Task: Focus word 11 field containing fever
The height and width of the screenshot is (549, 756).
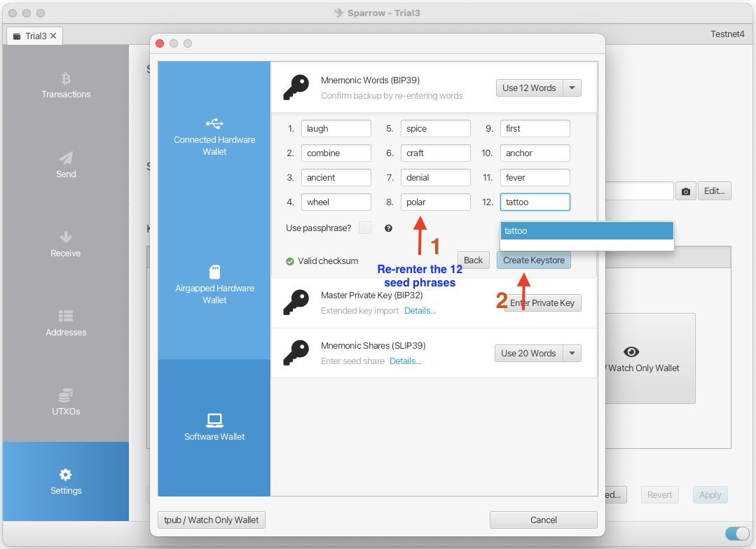Action: pos(535,177)
